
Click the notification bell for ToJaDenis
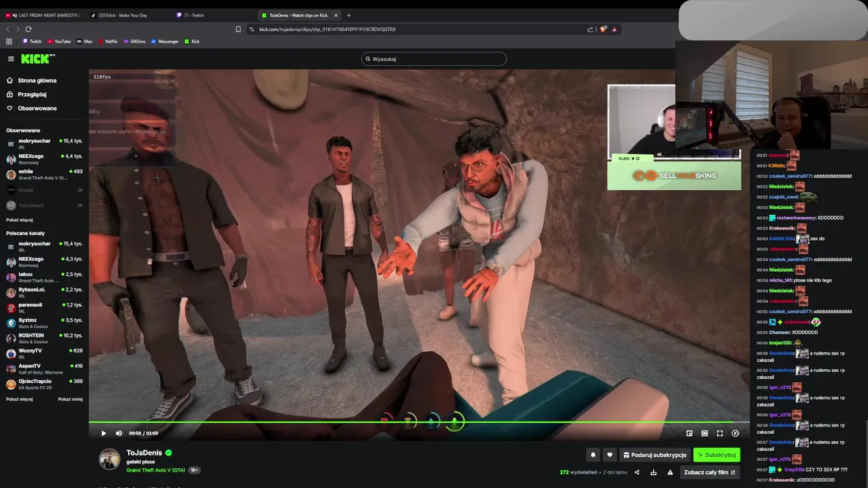point(593,455)
